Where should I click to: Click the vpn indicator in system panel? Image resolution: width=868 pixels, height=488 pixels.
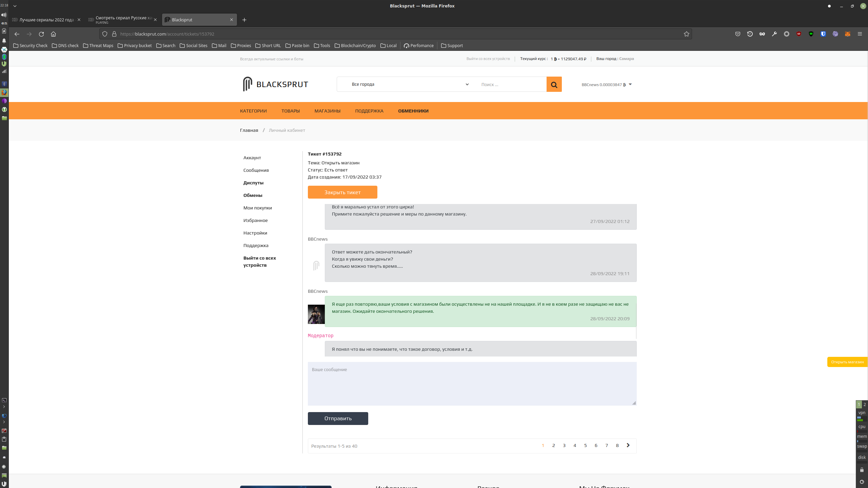862,413
